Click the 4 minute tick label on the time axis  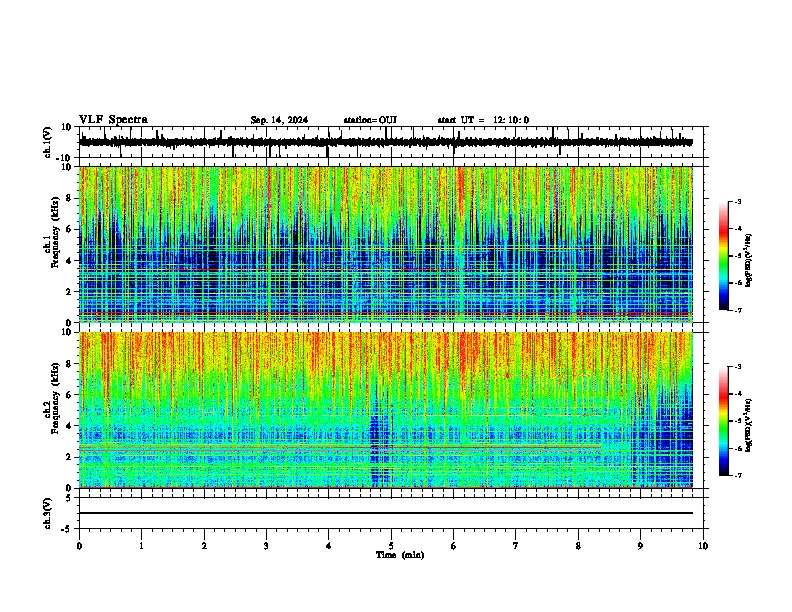click(328, 546)
